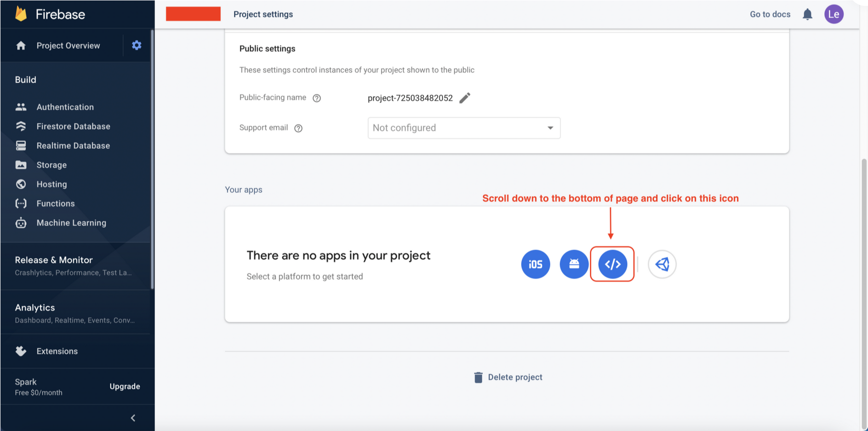
Task: Open Realtime Database in the sidebar
Action: coord(73,145)
